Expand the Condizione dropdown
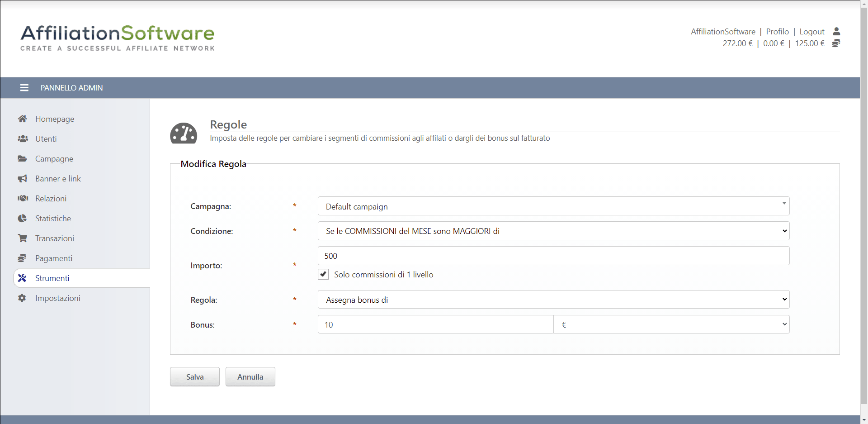The height and width of the screenshot is (424, 868). click(x=553, y=231)
